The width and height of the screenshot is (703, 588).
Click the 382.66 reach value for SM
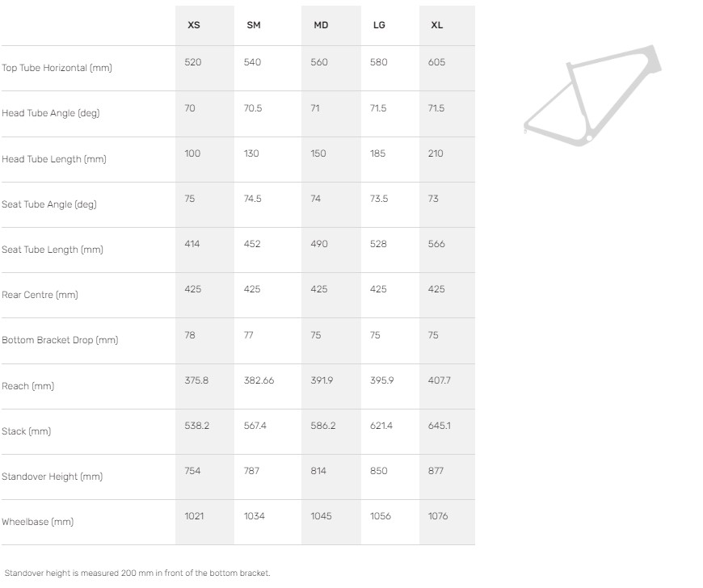click(x=259, y=380)
